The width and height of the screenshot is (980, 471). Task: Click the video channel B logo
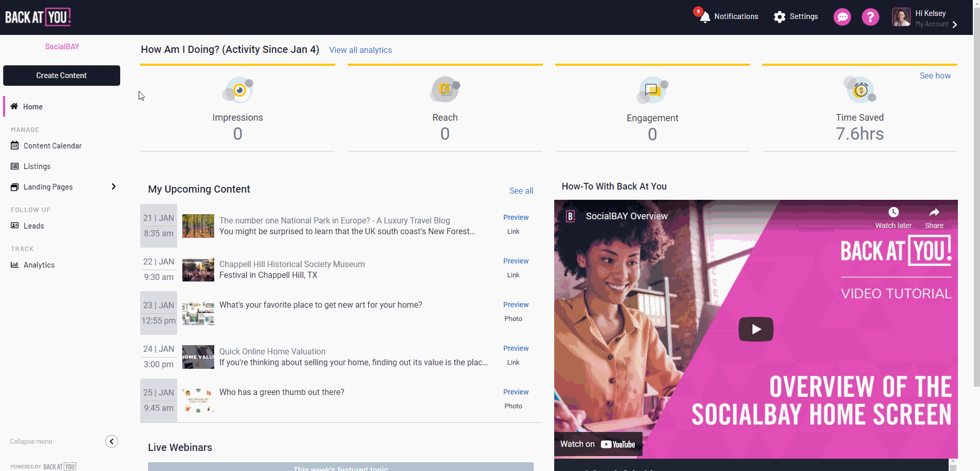tap(570, 216)
